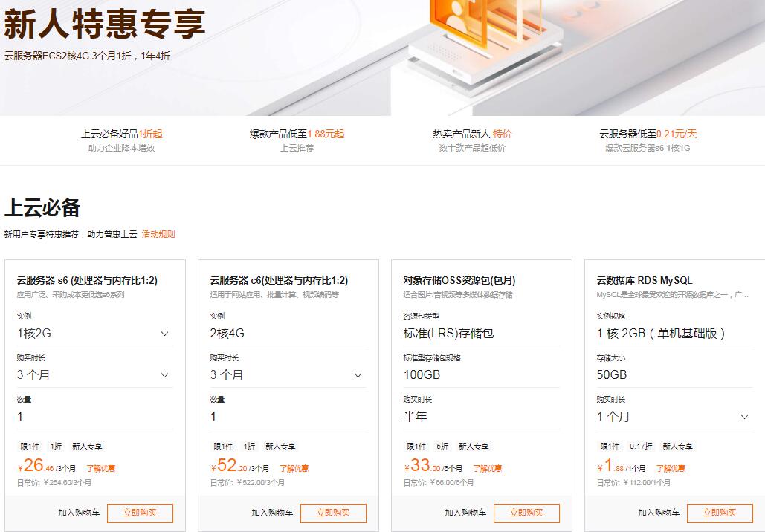This screenshot has width=765, height=532.
Task: Click the 上云必备 section heading
Action: 42,208
